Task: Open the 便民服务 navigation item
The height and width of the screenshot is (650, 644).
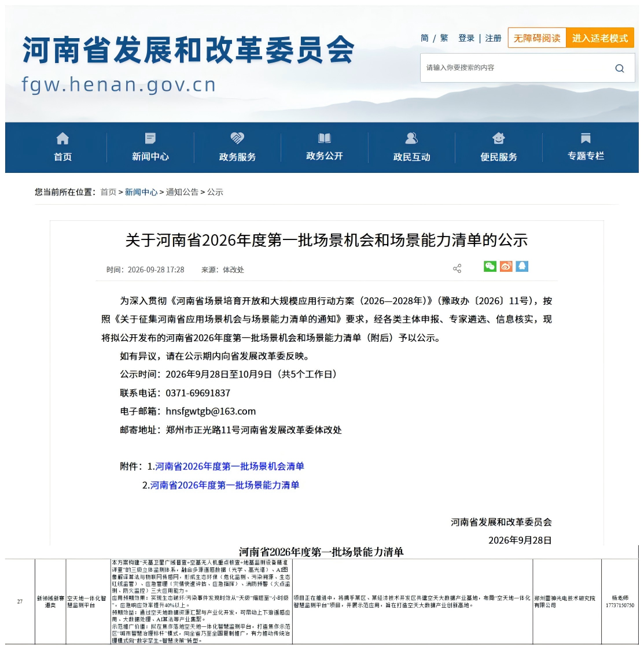Action: [x=498, y=157]
